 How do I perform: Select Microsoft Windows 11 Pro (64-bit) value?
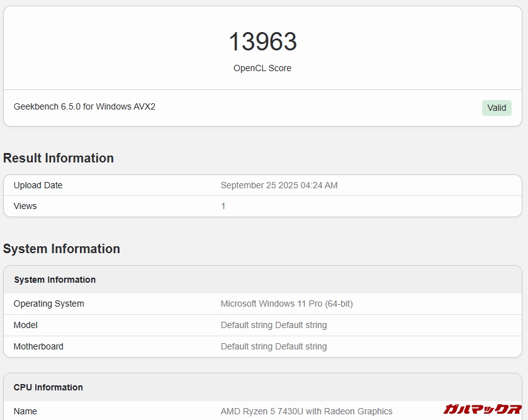pos(287,304)
